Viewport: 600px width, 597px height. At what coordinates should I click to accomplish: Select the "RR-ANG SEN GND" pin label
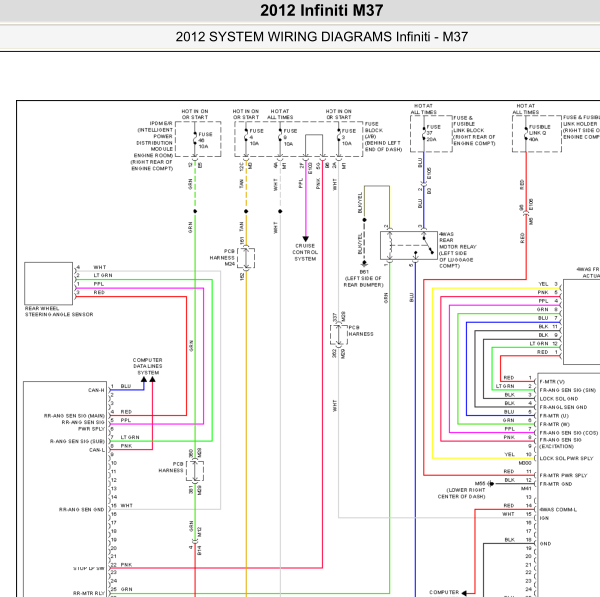[x=82, y=509]
